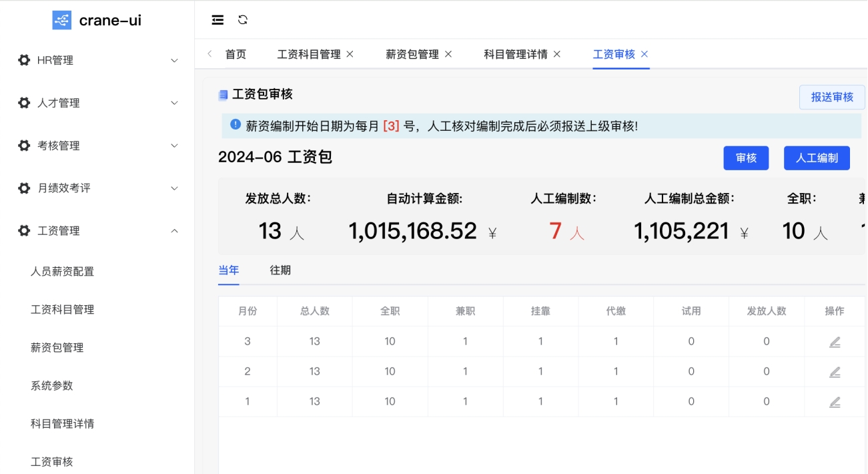This screenshot has width=868, height=474.
Task: Open the 首页 tab
Action: (236, 54)
